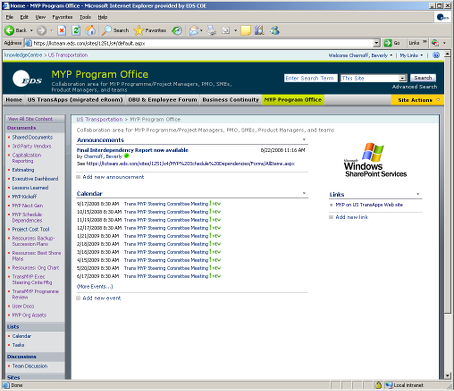Screen dimensions: 454x391
Task: Click the help icon beside My Links
Action: point(436,55)
